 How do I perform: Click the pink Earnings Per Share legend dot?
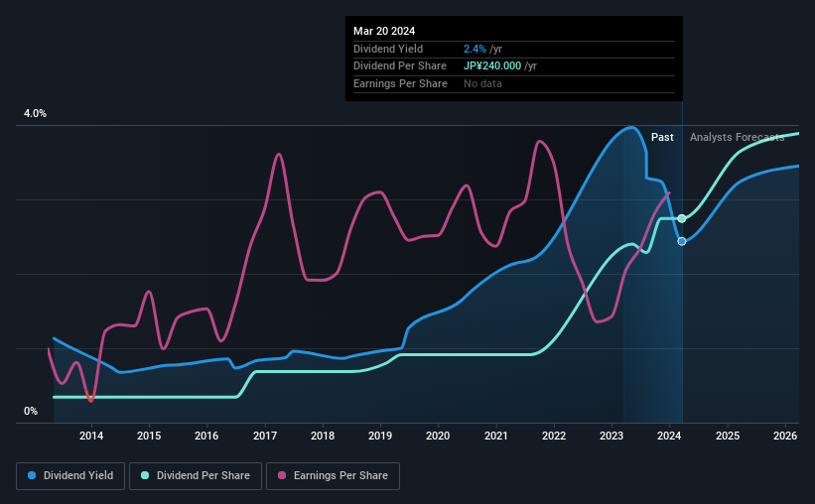pyautogui.click(x=282, y=475)
